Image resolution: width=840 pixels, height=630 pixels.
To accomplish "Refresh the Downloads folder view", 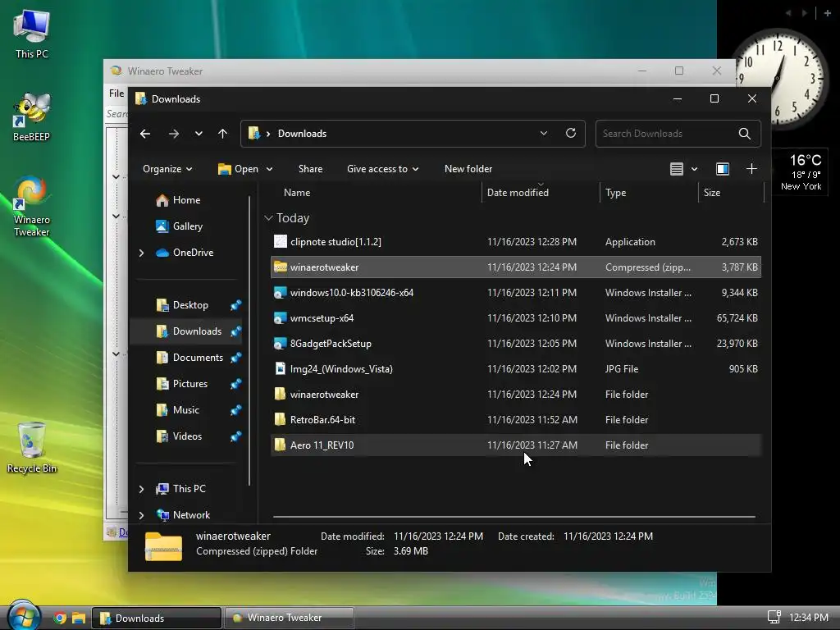I will [x=571, y=134].
